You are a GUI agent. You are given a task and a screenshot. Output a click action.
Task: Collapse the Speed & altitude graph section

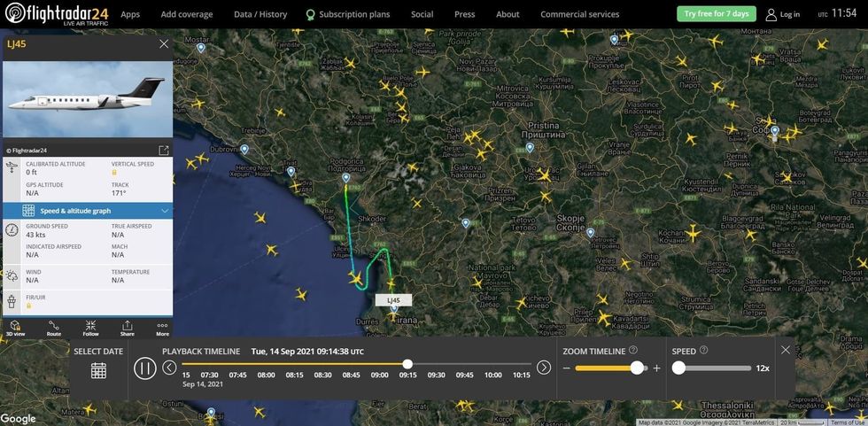coord(165,211)
